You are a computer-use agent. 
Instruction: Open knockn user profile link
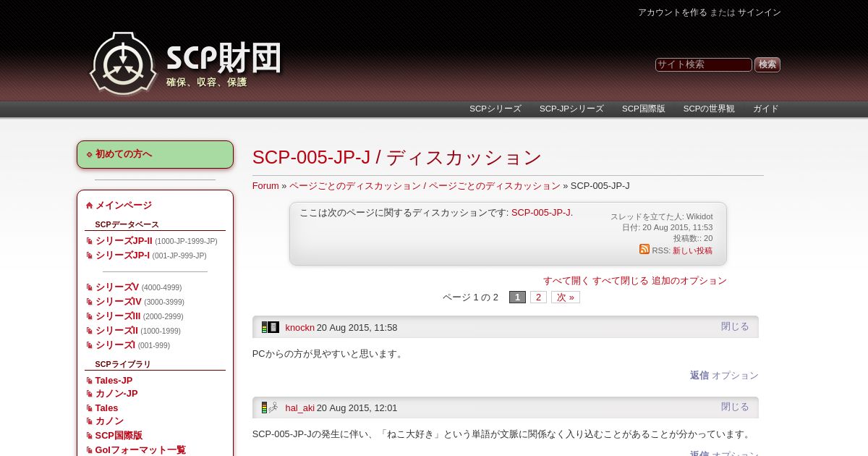point(299,328)
